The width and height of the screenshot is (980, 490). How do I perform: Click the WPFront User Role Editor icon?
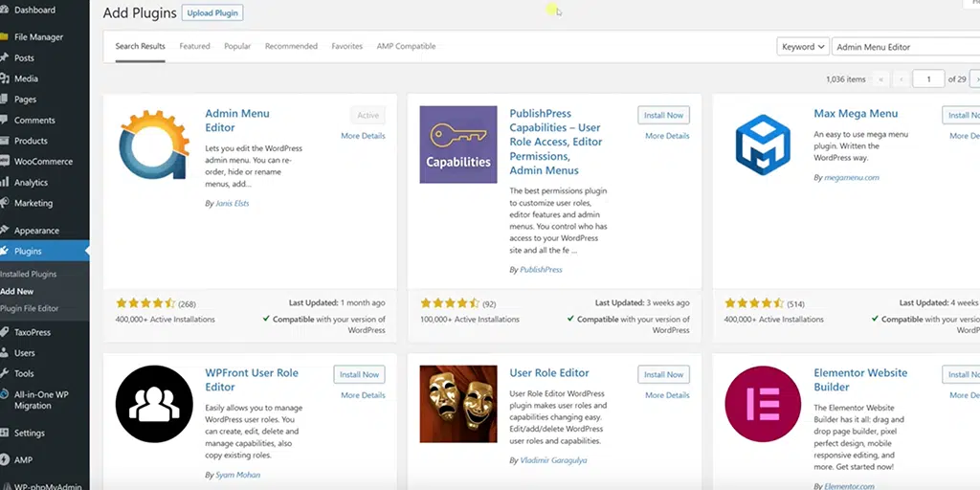[154, 404]
